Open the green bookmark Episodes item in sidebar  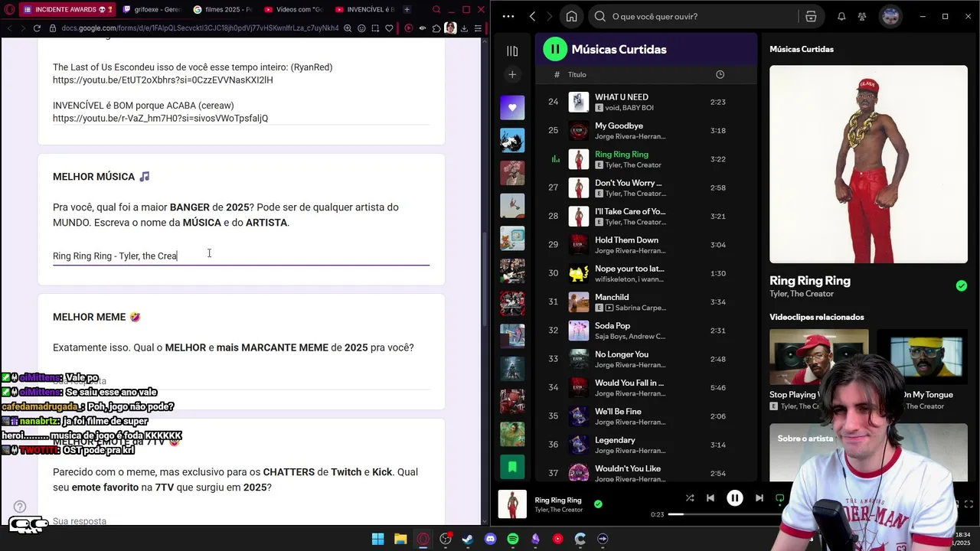pos(512,466)
